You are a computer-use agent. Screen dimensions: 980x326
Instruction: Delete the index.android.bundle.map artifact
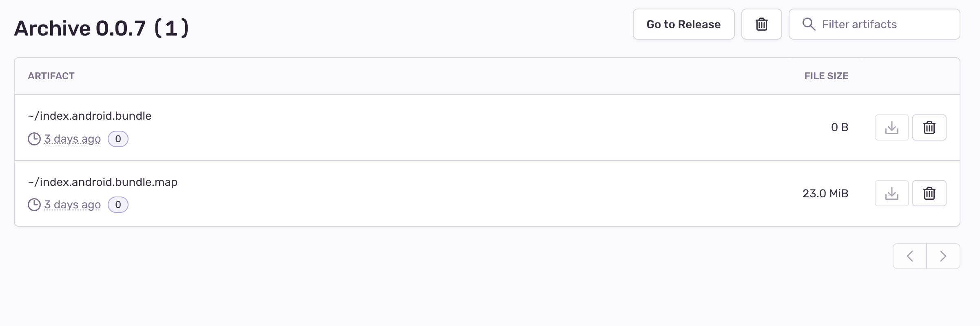[x=929, y=193]
